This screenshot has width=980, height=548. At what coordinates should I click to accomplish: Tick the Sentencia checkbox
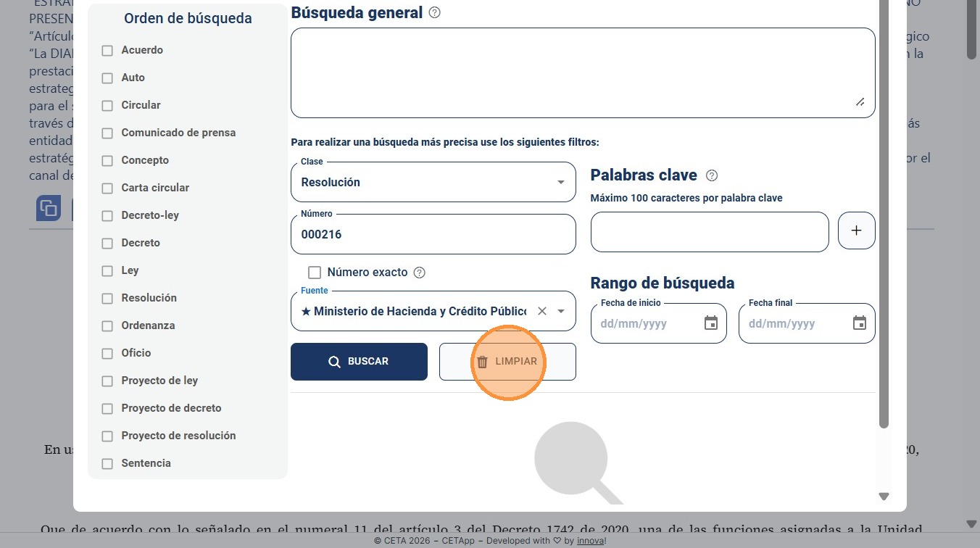point(107,464)
